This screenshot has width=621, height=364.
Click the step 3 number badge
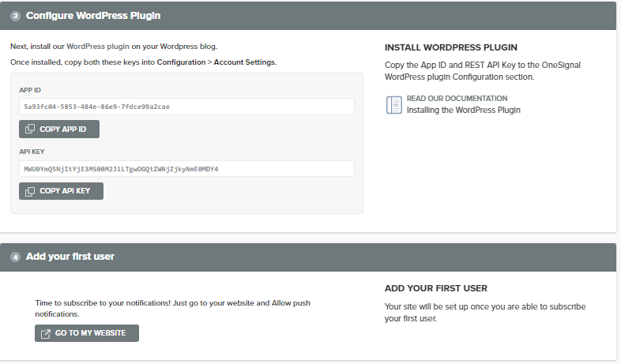16,16
